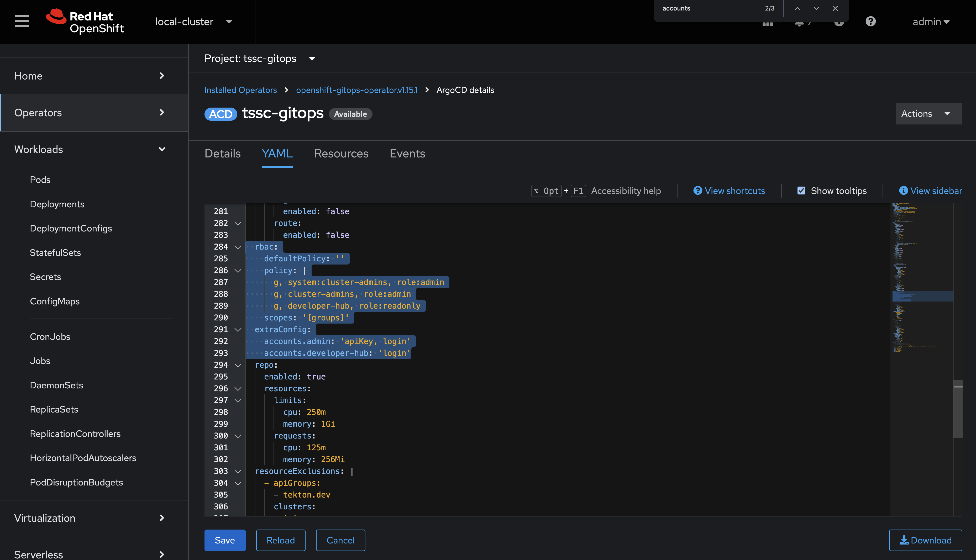Download the YAML file

coord(925,540)
